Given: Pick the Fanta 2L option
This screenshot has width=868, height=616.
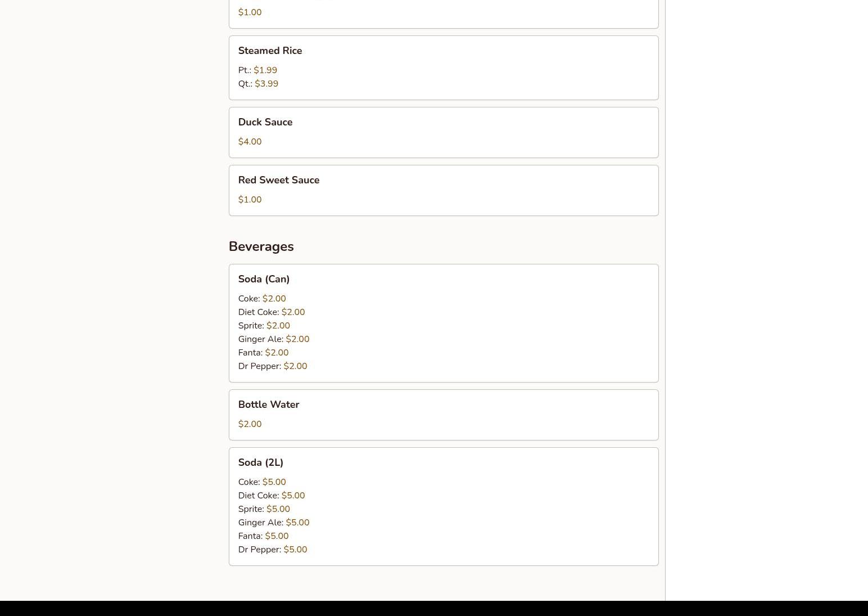Looking at the screenshot, I should pos(263,536).
